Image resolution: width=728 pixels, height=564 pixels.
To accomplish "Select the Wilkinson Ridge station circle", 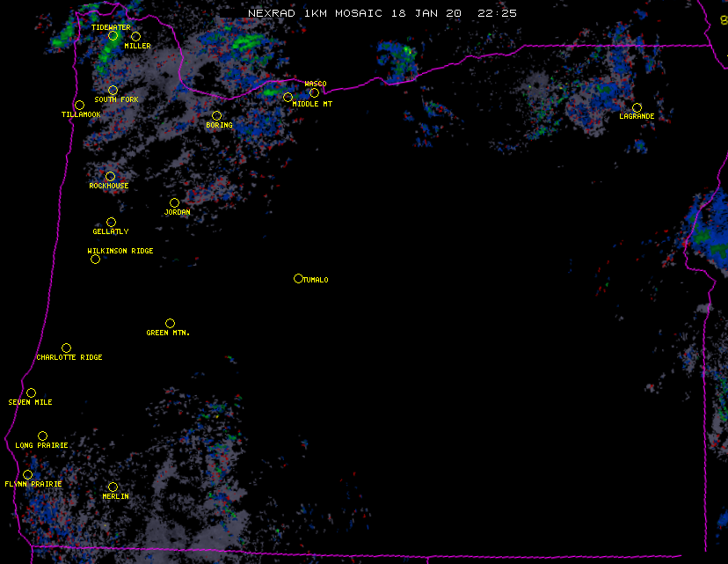I will 95,259.
